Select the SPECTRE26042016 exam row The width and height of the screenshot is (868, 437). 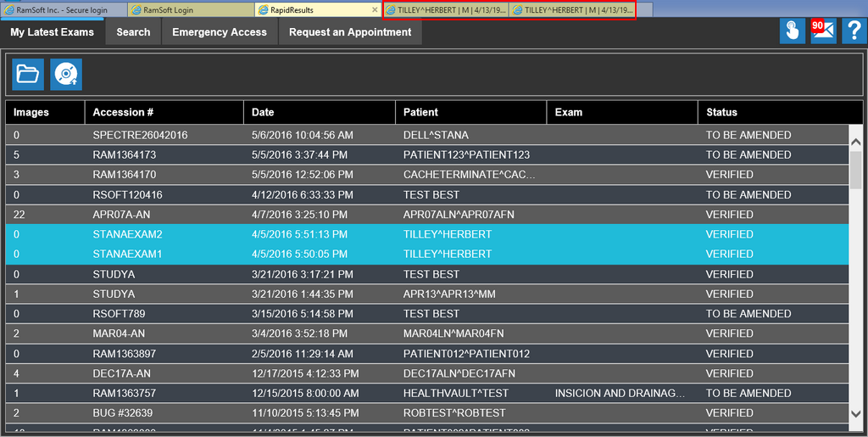coord(140,135)
